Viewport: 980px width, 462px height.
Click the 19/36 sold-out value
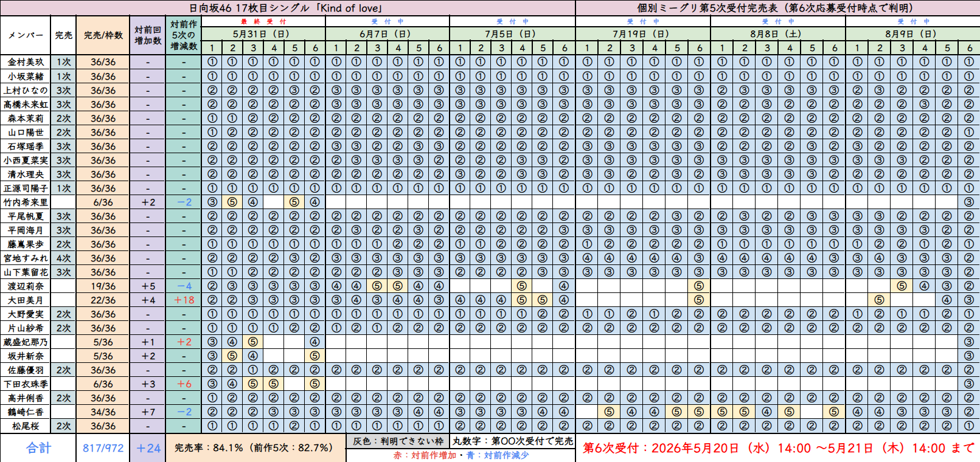[103, 286]
